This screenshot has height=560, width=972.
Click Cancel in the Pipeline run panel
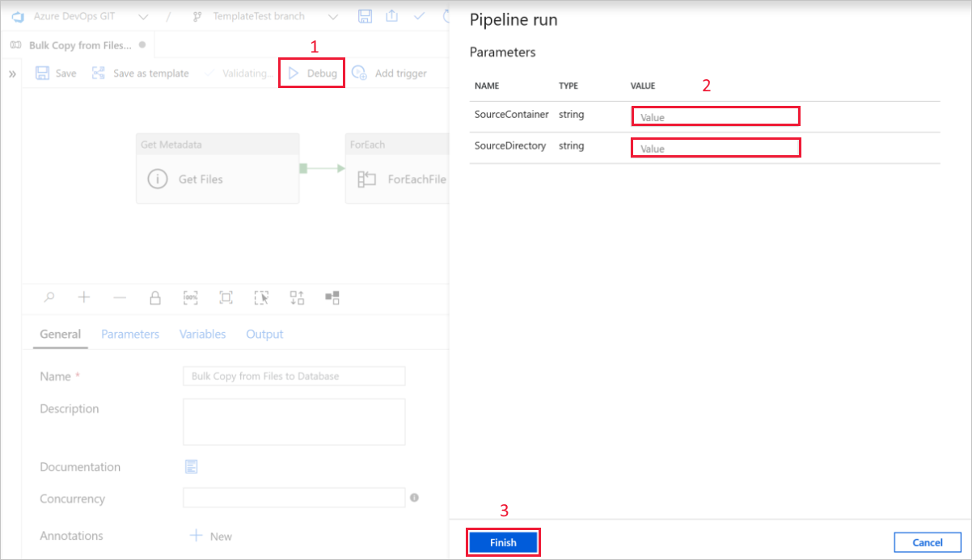click(x=928, y=542)
